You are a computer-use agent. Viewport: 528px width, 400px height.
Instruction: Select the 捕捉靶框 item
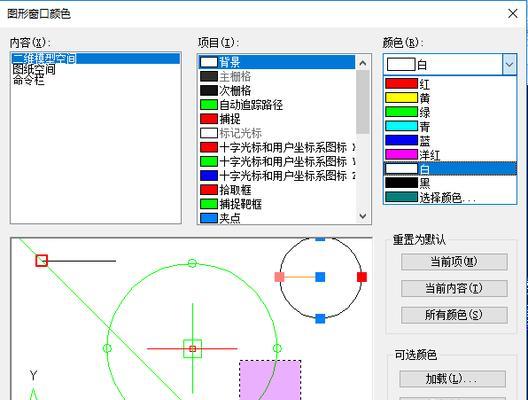(277, 204)
